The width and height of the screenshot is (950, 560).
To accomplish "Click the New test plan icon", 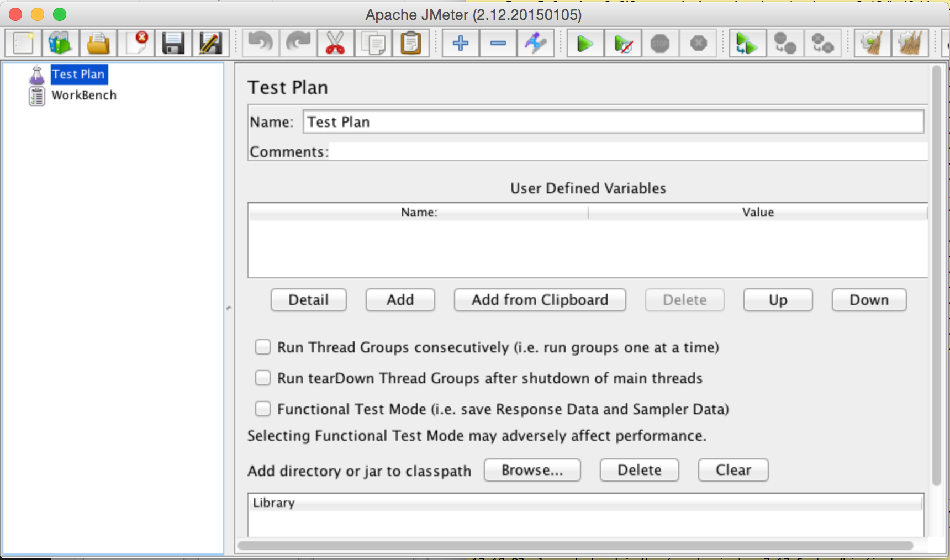I will click(23, 43).
